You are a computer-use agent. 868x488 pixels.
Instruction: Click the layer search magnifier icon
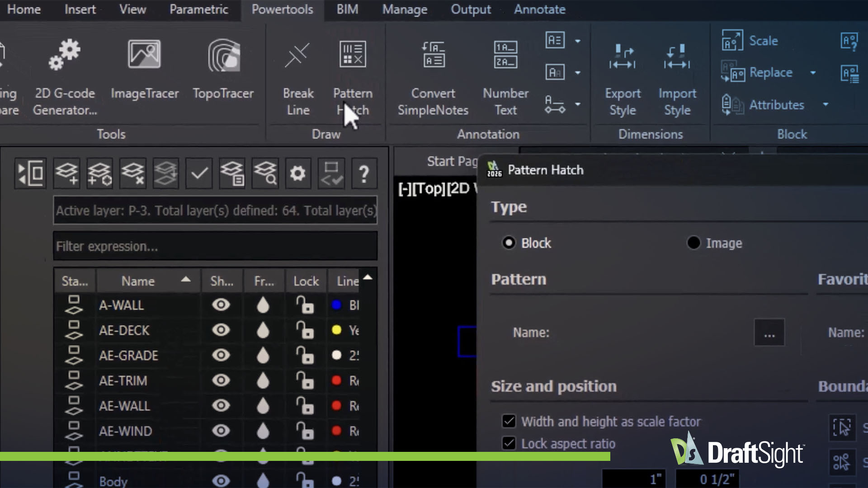pyautogui.click(x=265, y=173)
